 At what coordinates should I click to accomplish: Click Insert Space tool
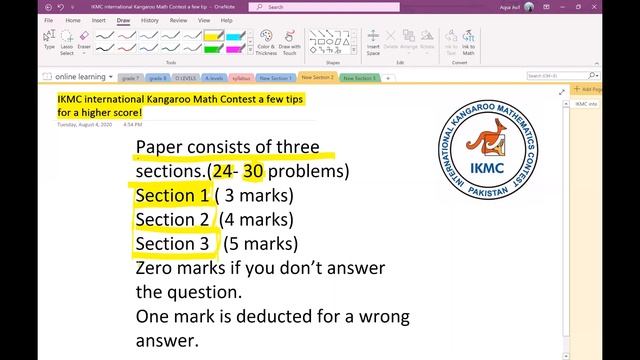click(373, 42)
